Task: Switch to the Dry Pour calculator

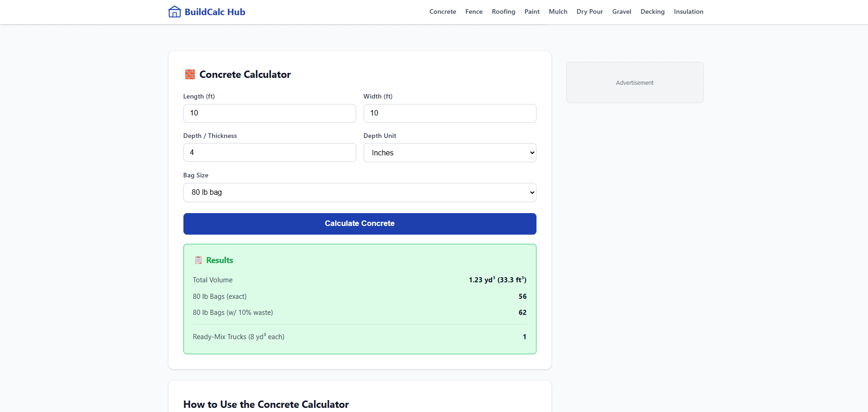Action: (590, 12)
